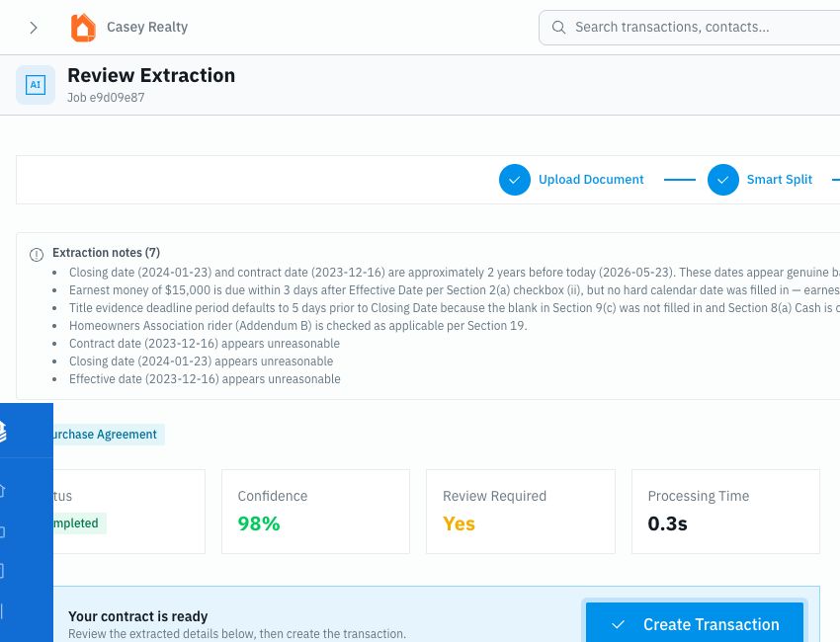Click the Closing date (2024-01-23) appears unreasonable note

pos(201,361)
